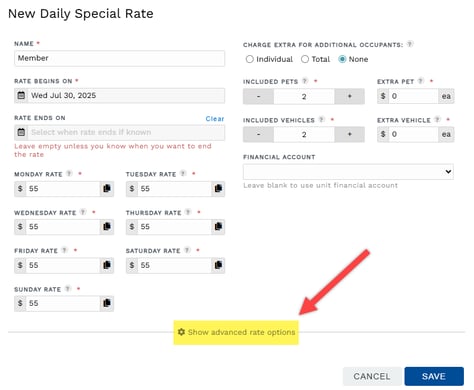Screen dimensions: 474x390
Task: Click help icon next to Included Pets
Action: 305,81
